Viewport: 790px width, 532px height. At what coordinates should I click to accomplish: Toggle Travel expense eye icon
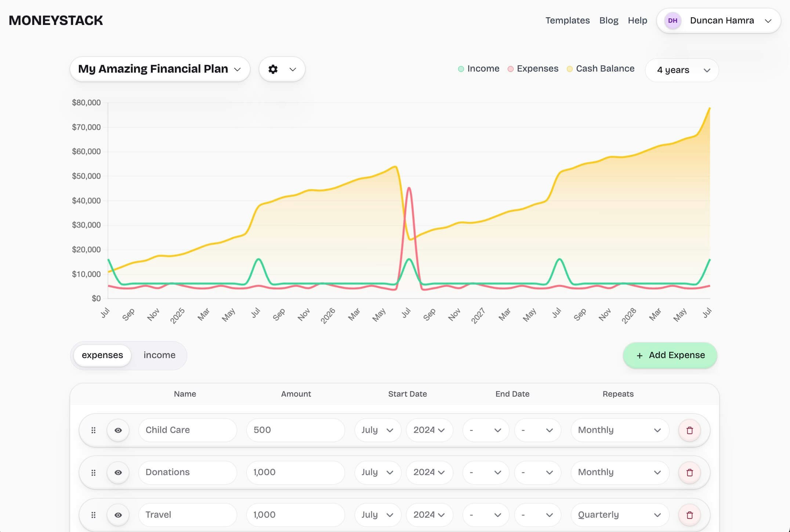click(118, 515)
